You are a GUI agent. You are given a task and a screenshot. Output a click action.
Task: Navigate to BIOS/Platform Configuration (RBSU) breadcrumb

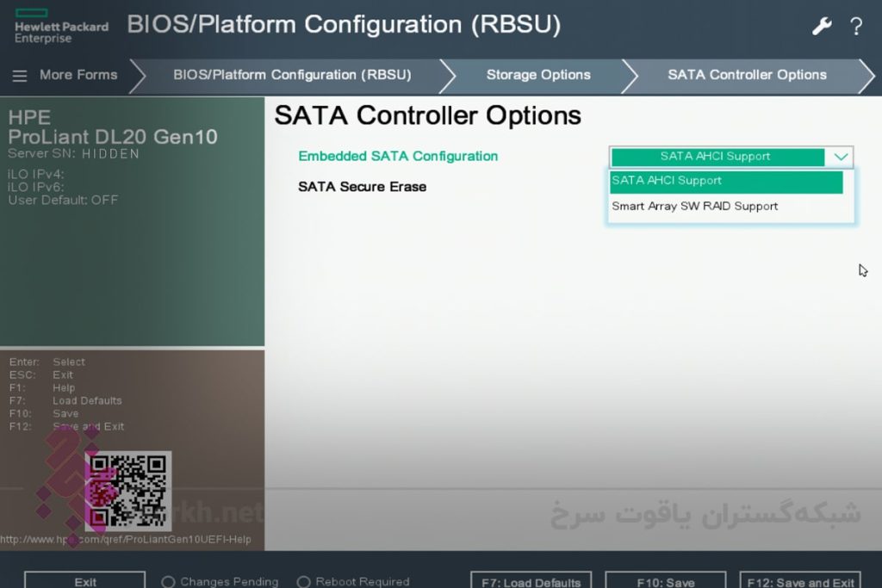tap(292, 75)
